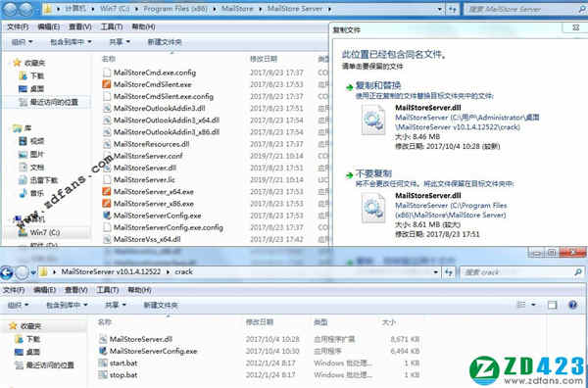
Task: Click New Folder in upper window
Action: tap(165, 42)
